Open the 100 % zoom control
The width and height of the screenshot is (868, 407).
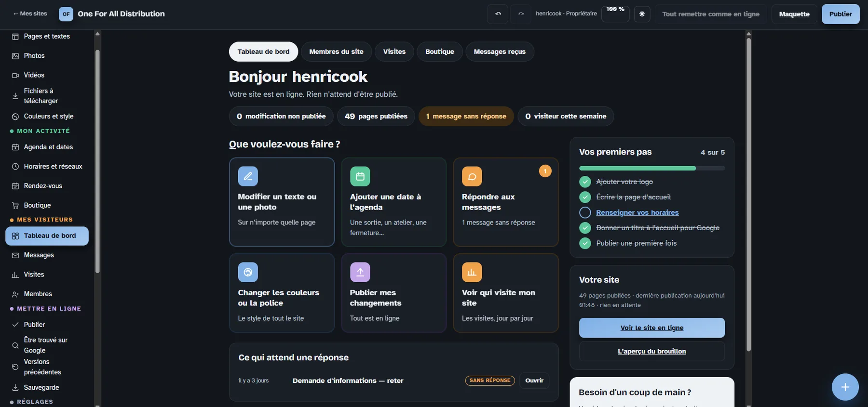point(615,13)
